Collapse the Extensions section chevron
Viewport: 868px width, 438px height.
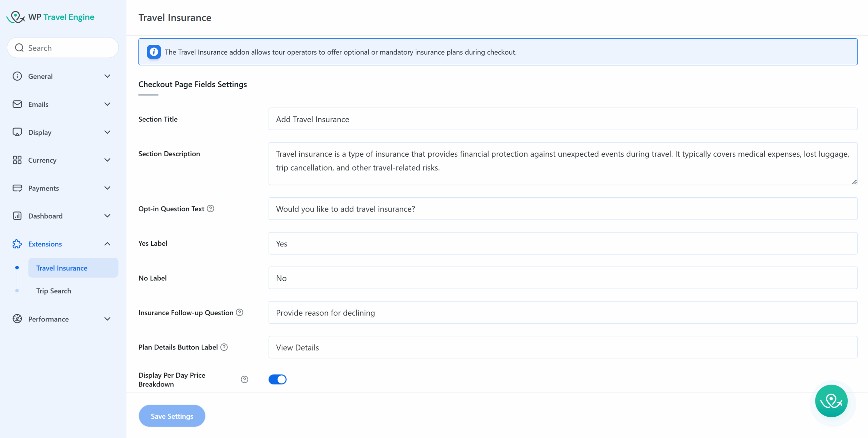tap(107, 244)
